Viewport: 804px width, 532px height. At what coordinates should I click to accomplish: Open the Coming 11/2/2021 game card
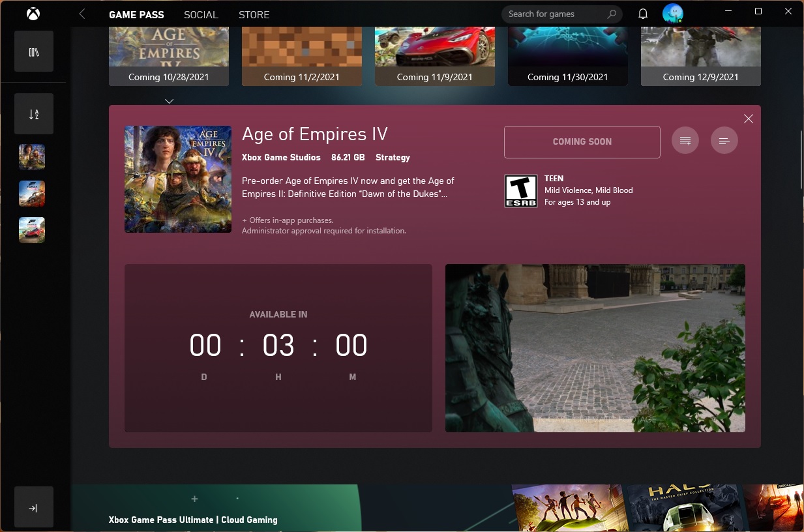click(x=302, y=56)
